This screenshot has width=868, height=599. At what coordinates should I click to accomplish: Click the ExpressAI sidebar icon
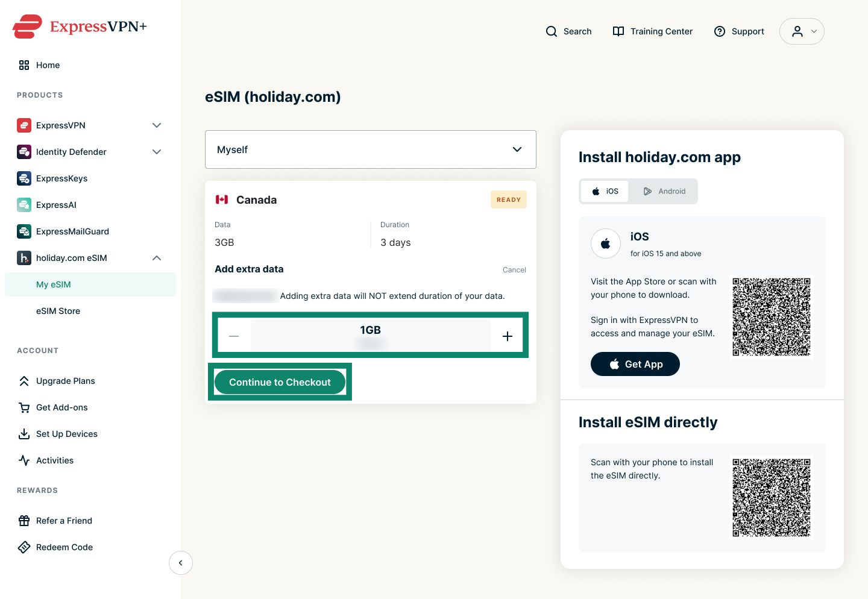click(x=24, y=205)
